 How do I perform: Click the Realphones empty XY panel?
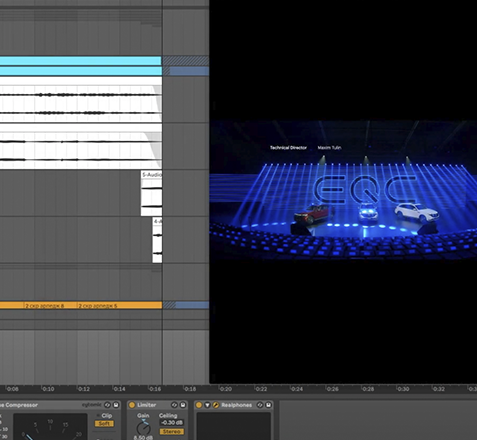click(233, 426)
